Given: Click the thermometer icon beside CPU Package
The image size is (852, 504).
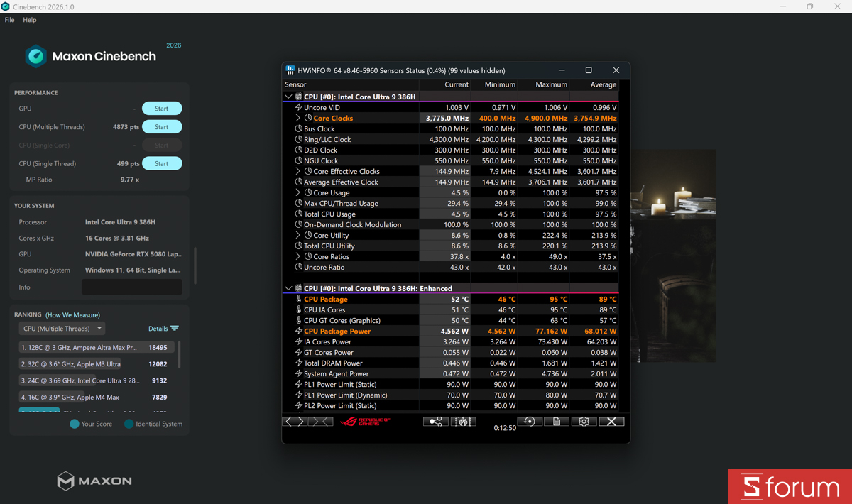Looking at the screenshot, I should click(298, 299).
